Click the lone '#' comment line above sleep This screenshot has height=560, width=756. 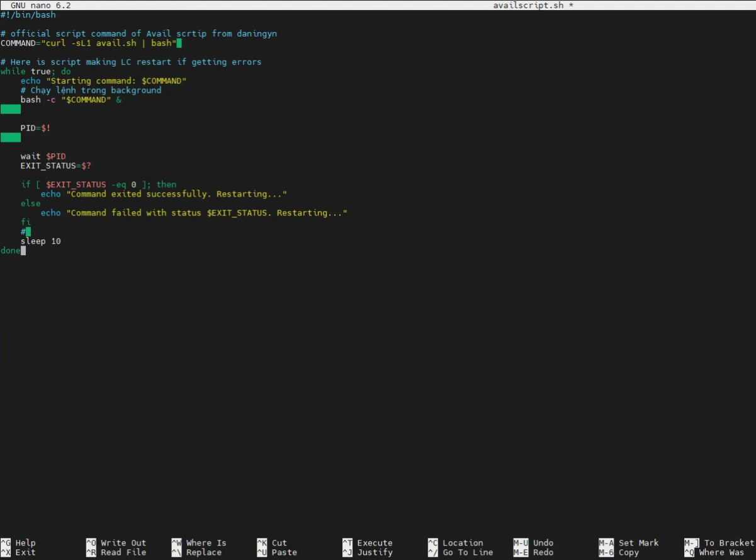click(x=23, y=232)
